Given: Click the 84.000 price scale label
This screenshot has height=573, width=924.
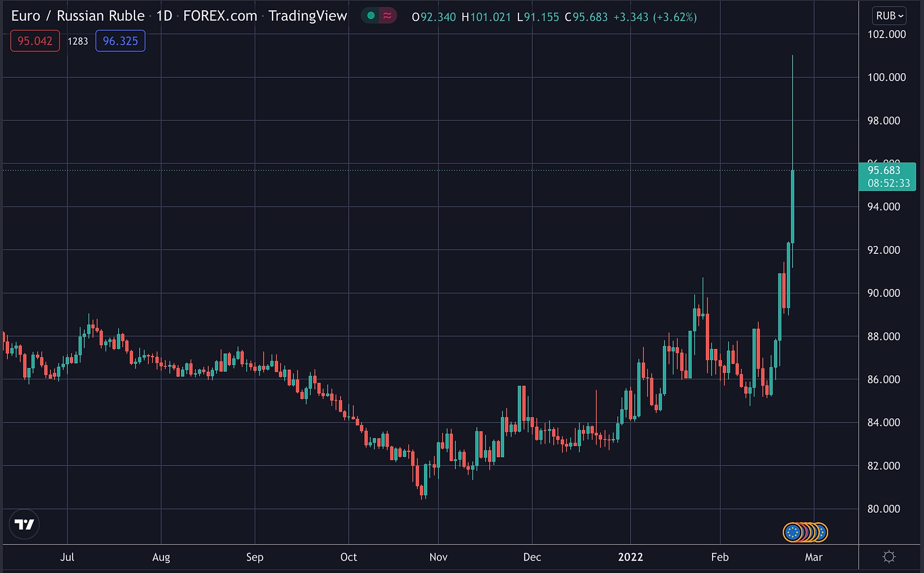Looking at the screenshot, I should pos(884,423).
